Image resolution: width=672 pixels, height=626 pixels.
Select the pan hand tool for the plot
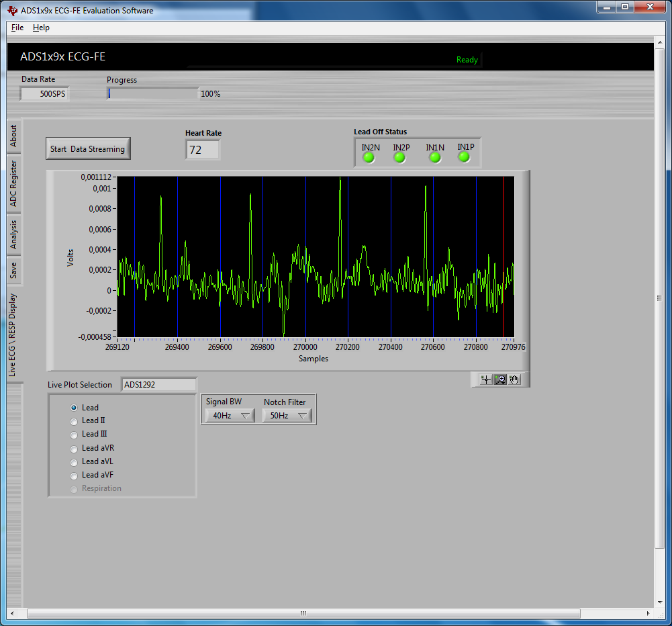coord(514,379)
